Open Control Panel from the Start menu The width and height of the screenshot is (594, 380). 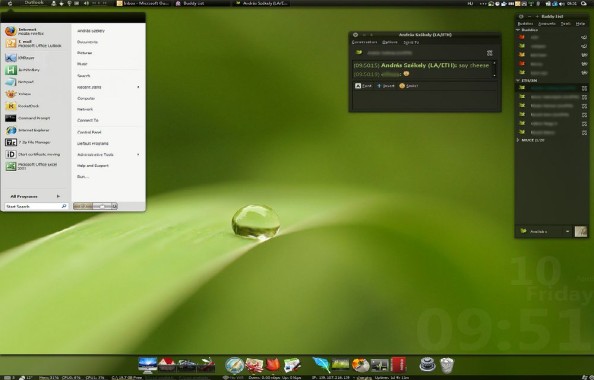(x=89, y=132)
